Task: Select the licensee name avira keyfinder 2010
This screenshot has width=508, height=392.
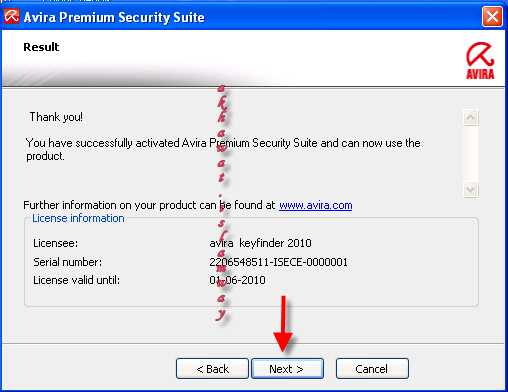Action: (x=260, y=243)
